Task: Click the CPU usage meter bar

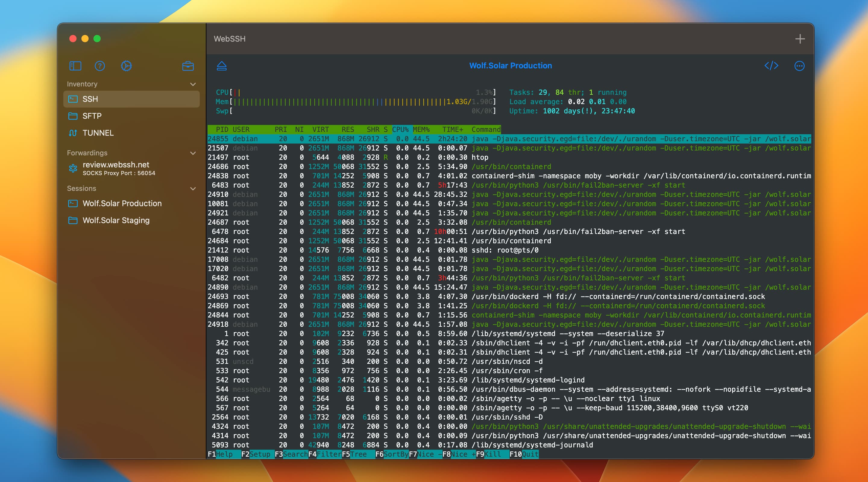Action: (x=356, y=92)
